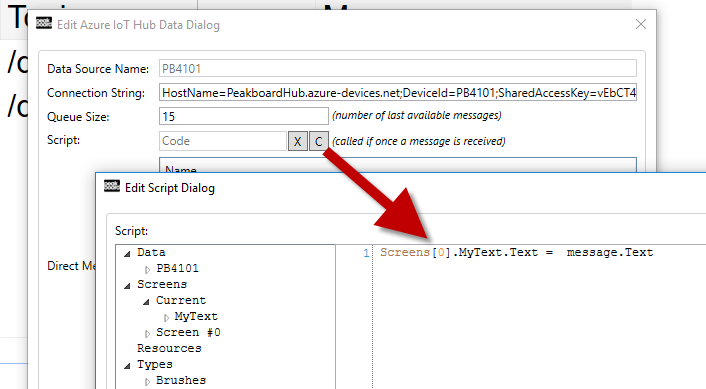Click the C button to edit script code
The image size is (706, 389).
[318, 141]
